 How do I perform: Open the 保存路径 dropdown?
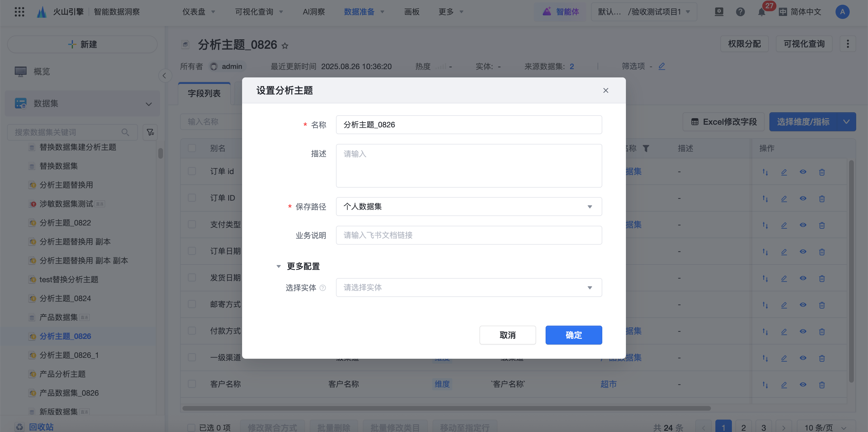(x=469, y=206)
